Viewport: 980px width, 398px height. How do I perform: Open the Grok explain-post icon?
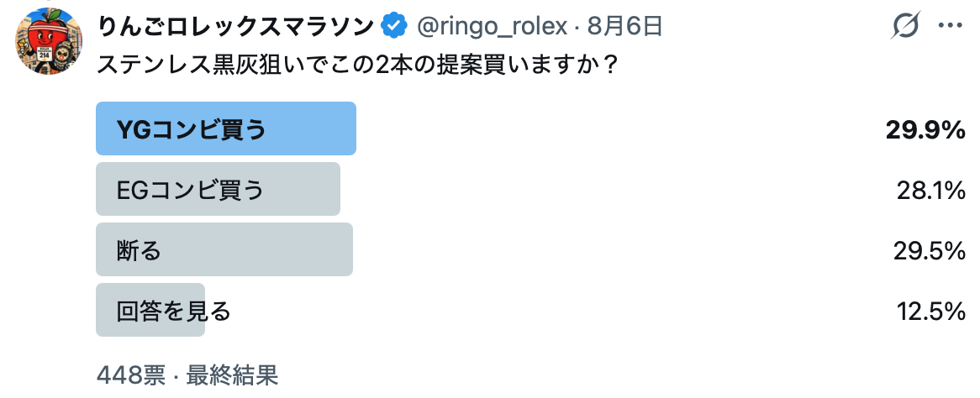[906, 26]
